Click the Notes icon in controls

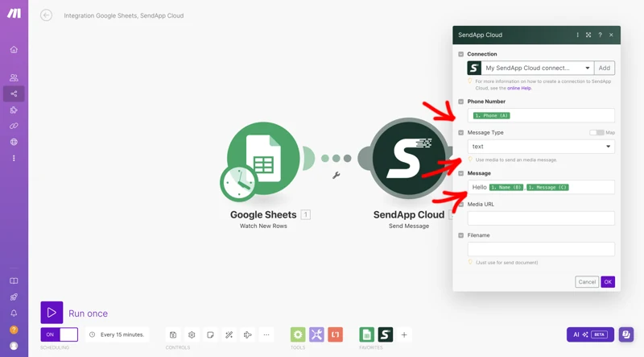(210, 334)
